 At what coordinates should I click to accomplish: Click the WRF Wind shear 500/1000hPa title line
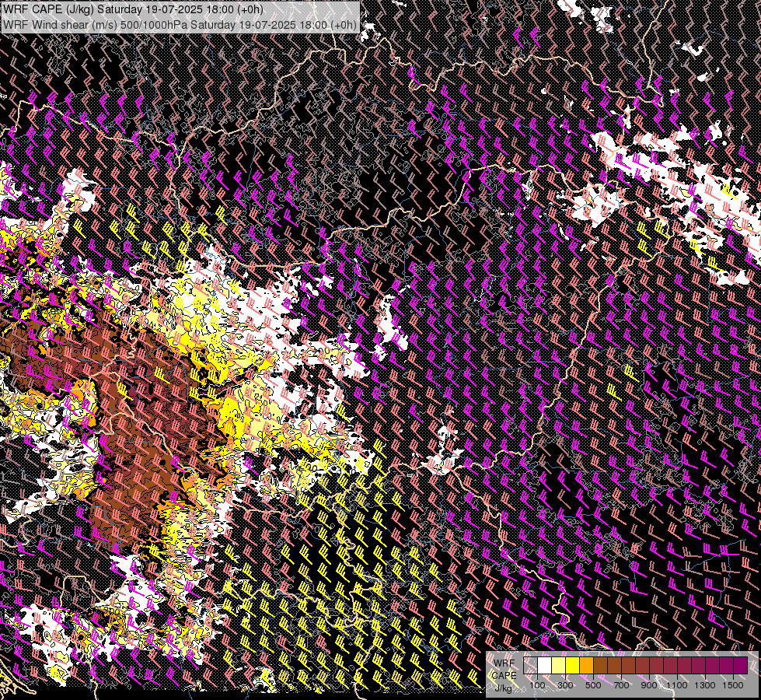point(180,24)
